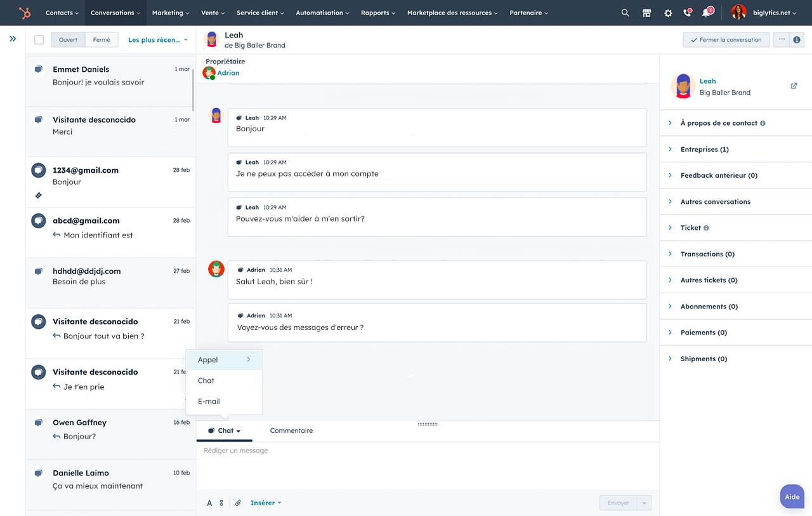Click Fermer la conversation button

click(x=726, y=39)
